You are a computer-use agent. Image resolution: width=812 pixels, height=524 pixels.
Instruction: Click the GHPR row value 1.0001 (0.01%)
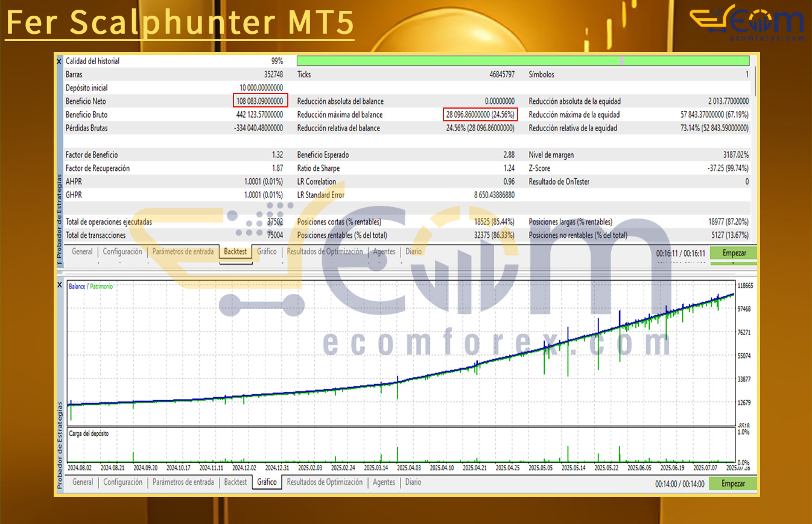(264, 195)
